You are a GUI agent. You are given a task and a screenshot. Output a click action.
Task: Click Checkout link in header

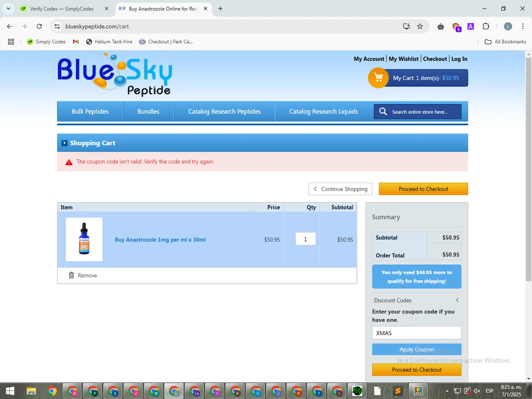[x=435, y=59]
